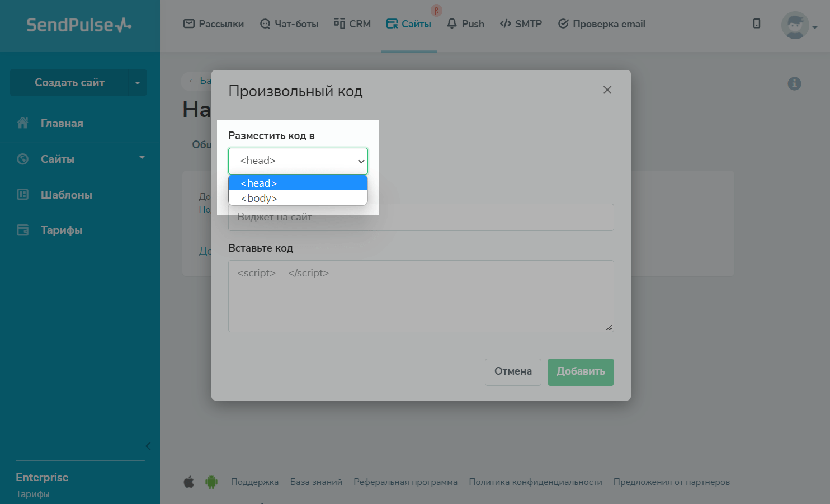Open Главная via the home icon
This screenshot has width=830, height=504.
(23, 123)
